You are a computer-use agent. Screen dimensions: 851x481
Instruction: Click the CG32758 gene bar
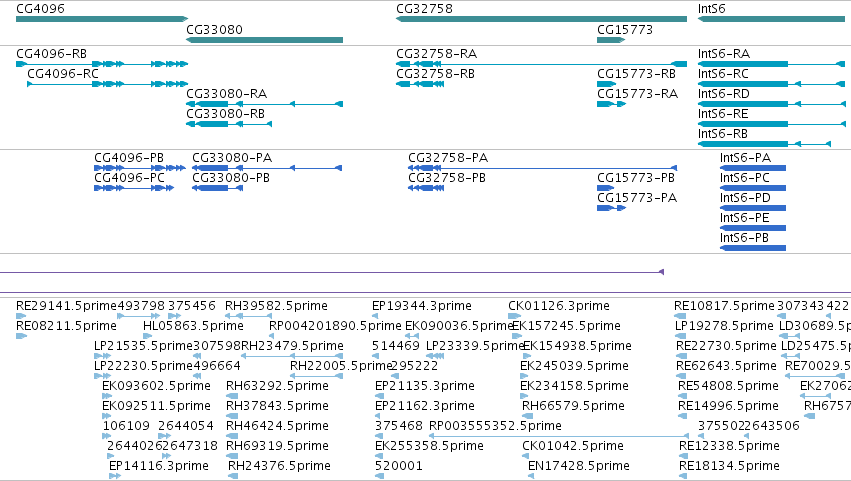tap(541, 19)
